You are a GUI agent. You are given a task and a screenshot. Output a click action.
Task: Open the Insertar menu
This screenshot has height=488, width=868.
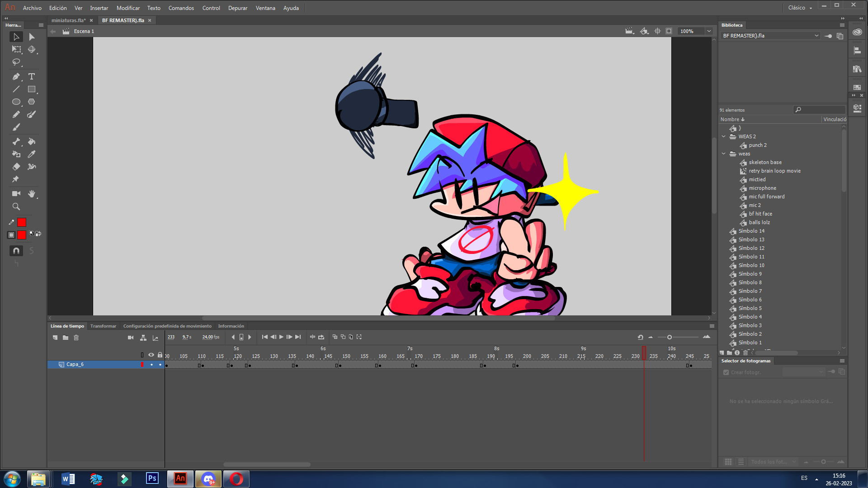[x=99, y=8]
